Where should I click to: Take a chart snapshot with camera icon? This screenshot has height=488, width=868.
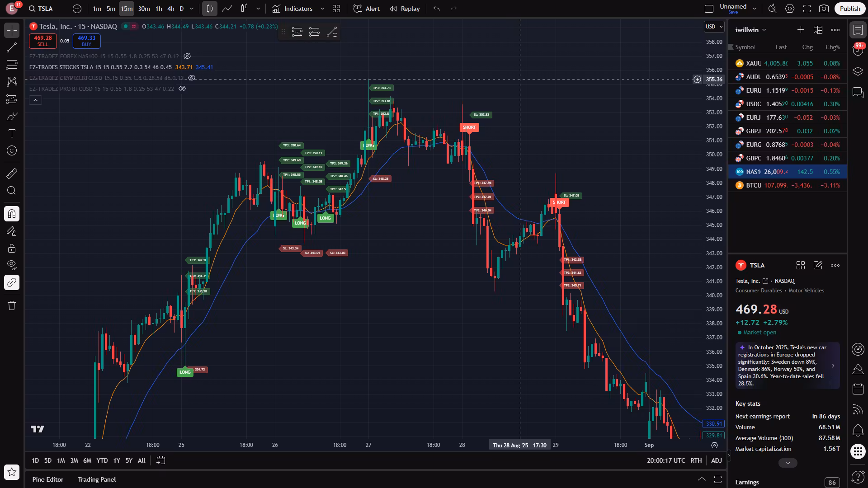[824, 9]
